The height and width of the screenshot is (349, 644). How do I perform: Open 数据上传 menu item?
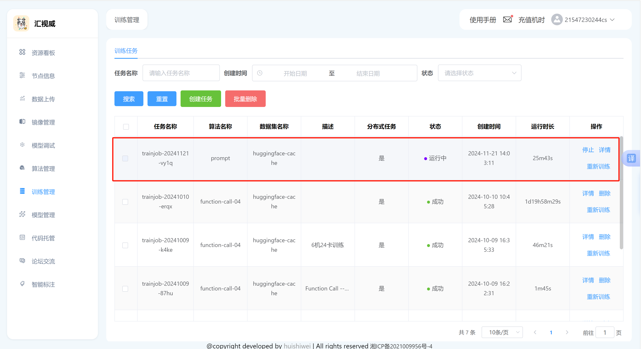(x=43, y=99)
